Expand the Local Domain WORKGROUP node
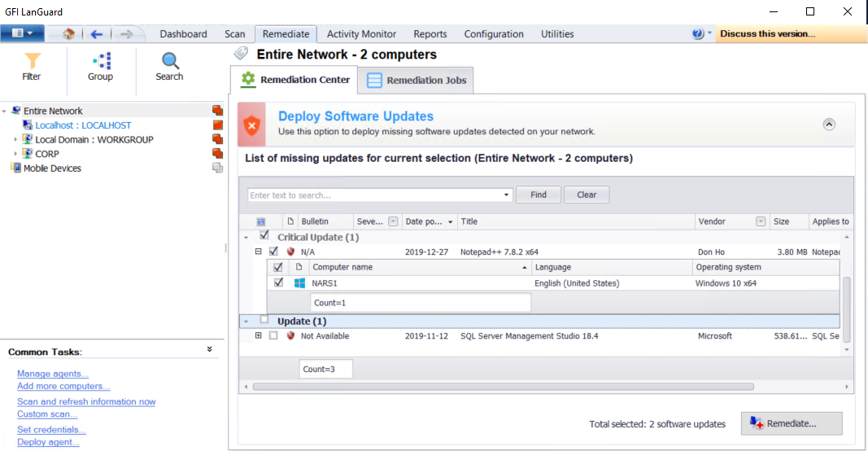Screen dimensions: 868x451 coord(15,140)
